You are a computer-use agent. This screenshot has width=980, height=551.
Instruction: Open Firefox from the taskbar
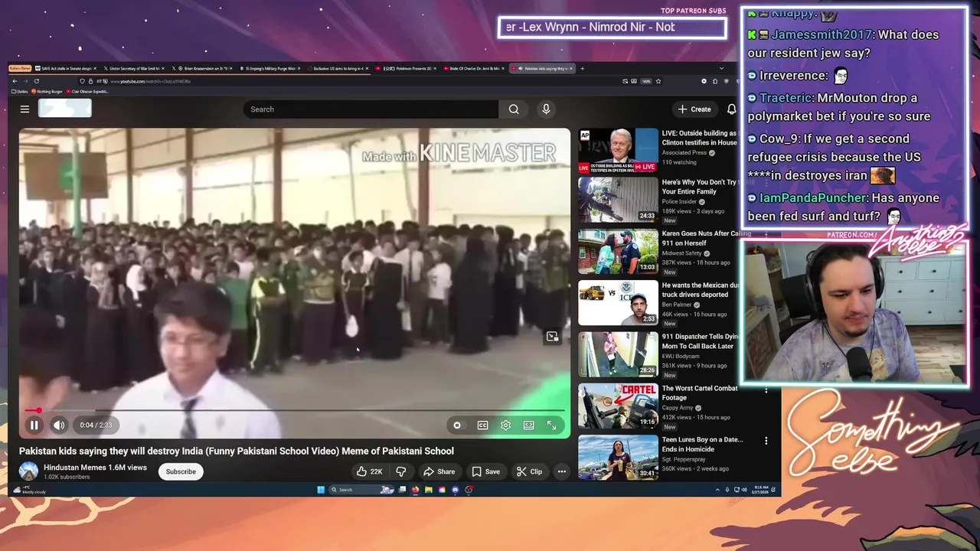click(415, 490)
